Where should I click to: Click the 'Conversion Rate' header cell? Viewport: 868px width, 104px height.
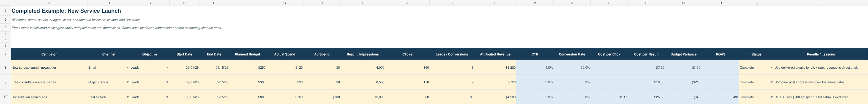coord(572,54)
